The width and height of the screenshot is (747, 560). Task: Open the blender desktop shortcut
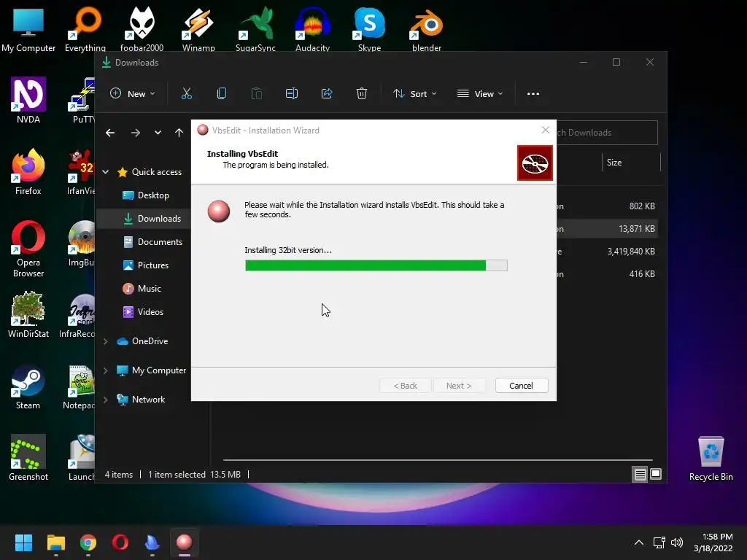pos(426,29)
